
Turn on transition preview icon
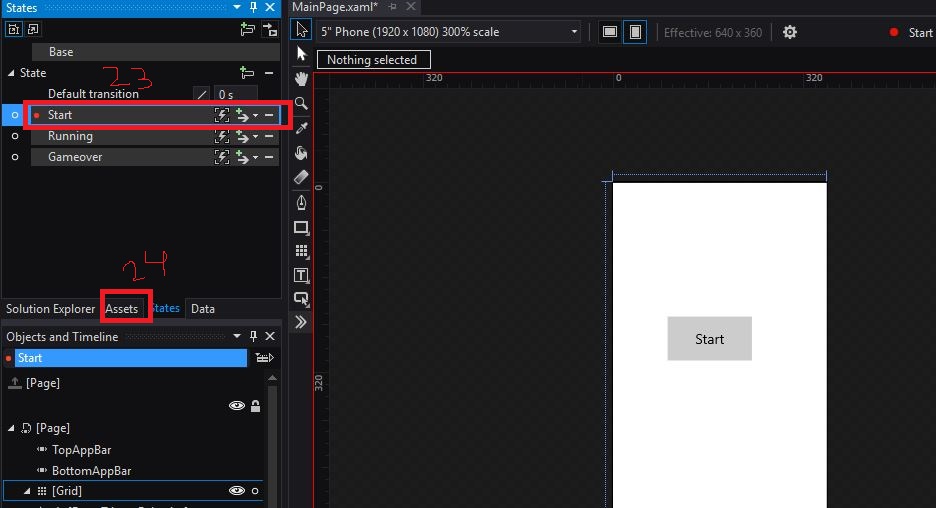coord(270,29)
